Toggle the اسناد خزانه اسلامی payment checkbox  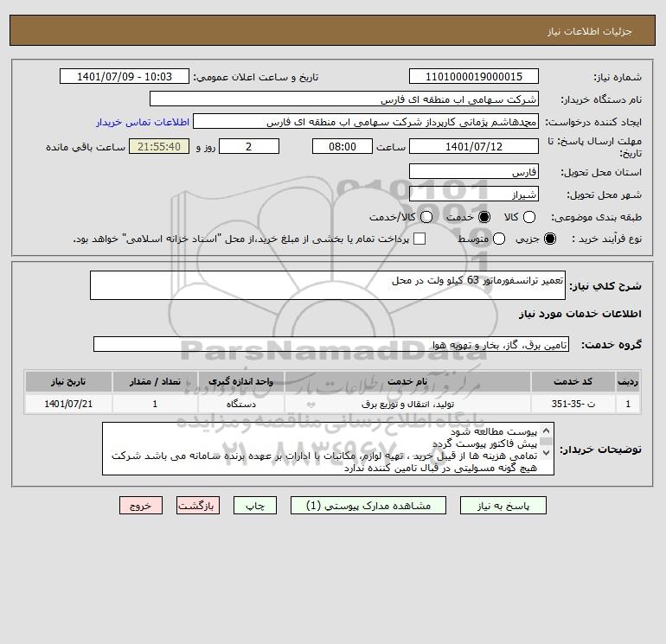pos(419,239)
